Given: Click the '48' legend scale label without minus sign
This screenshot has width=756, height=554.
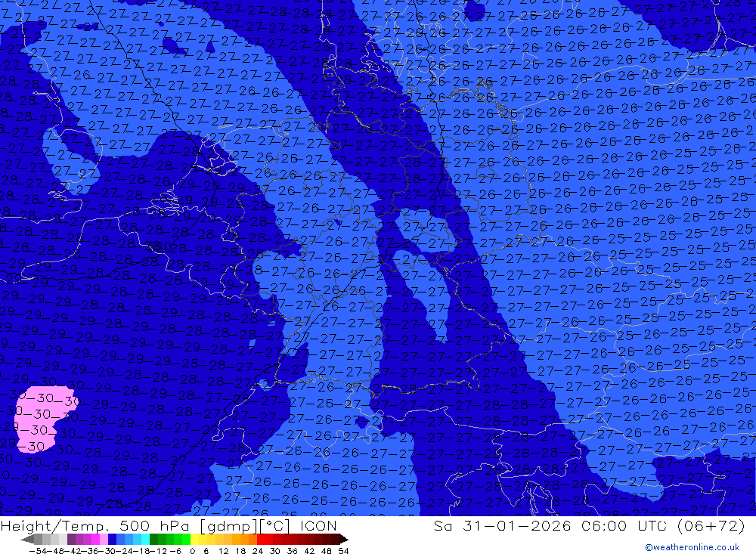Looking at the screenshot, I should [326, 551].
